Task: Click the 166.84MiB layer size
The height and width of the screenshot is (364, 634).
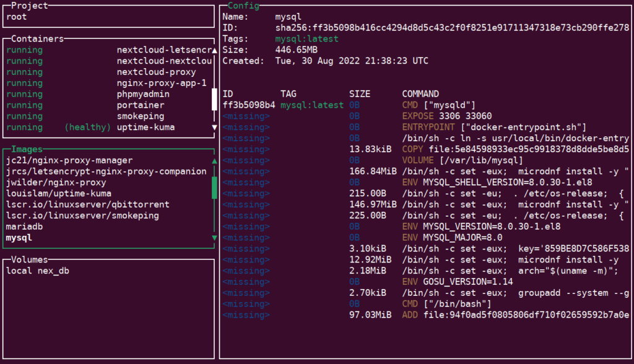Action: tap(373, 171)
